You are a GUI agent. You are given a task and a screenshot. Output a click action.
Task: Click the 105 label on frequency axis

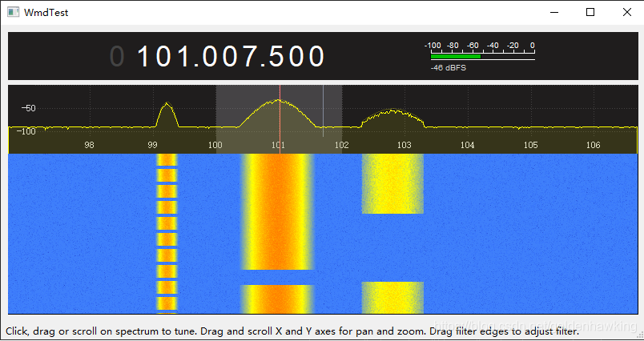tap(530, 145)
